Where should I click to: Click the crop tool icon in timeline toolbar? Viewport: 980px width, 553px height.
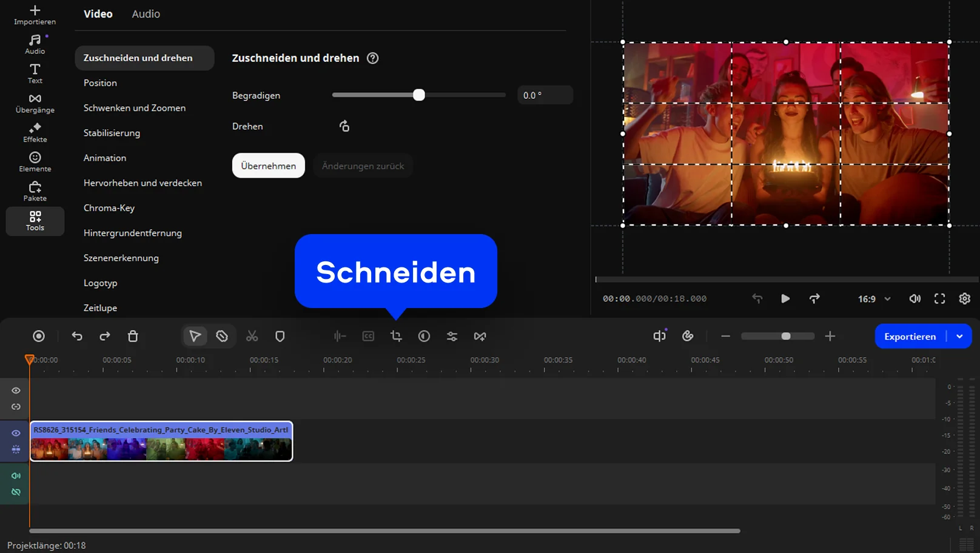pos(396,336)
